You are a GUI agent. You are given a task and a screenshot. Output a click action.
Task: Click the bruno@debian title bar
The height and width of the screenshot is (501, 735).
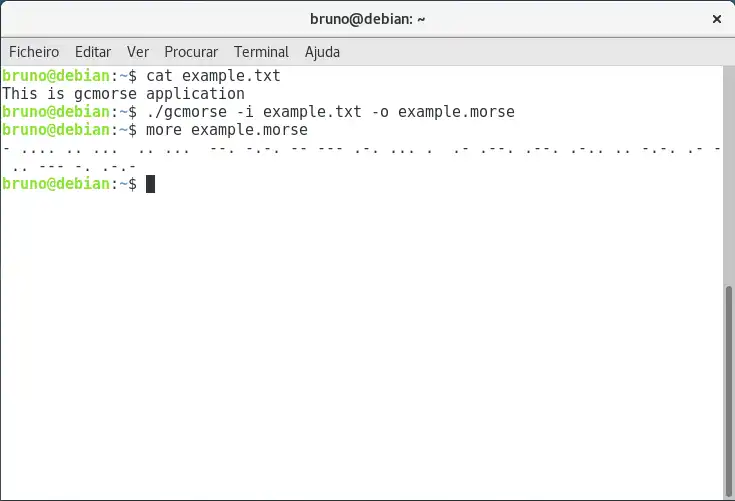click(368, 19)
